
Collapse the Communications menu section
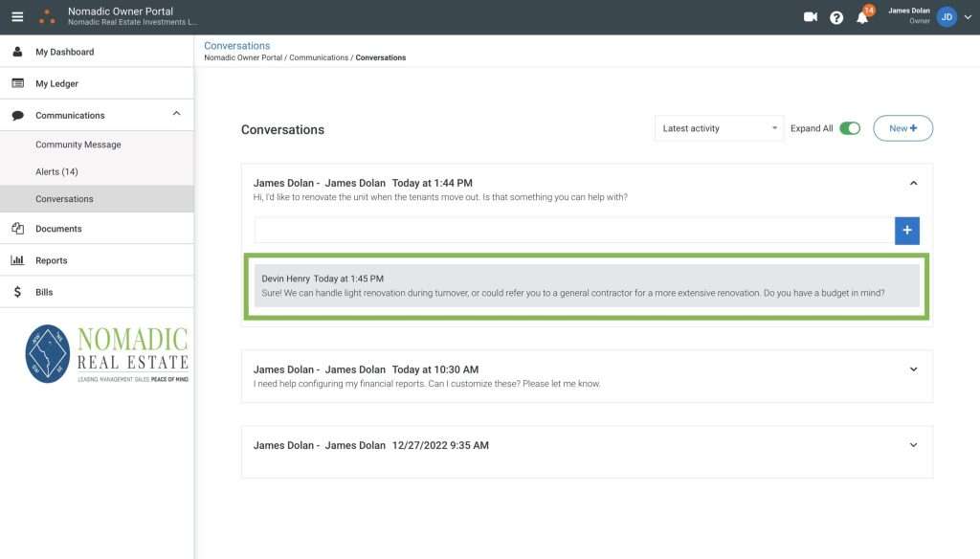click(x=176, y=115)
